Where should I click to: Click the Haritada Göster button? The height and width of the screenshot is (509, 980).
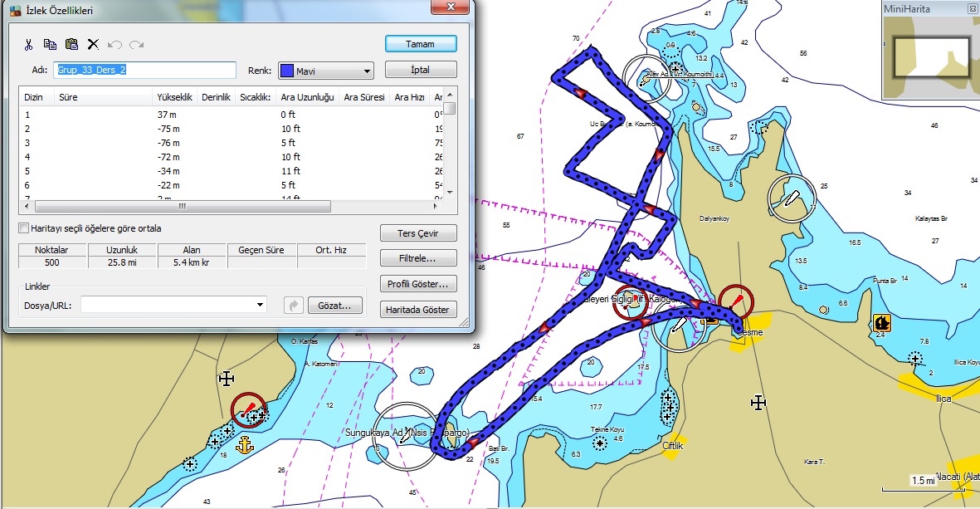418,310
